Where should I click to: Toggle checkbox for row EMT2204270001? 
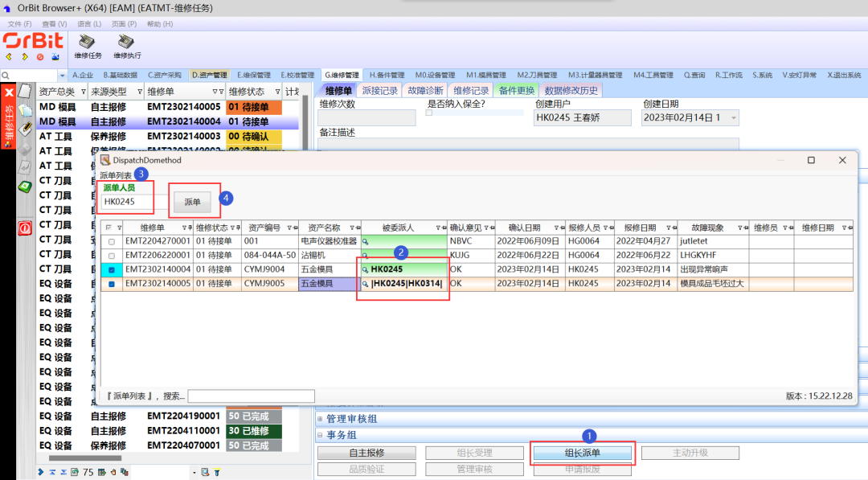pos(112,241)
